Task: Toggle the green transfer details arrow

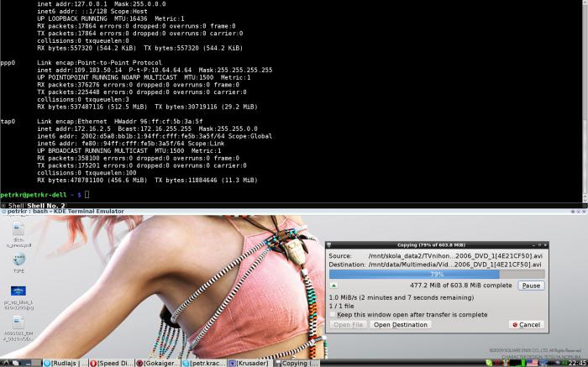Action: 333,286
